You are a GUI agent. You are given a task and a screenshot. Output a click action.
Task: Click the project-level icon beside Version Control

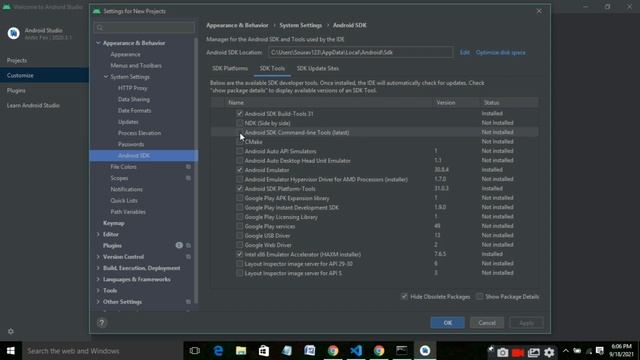pyautogui.click(x=188, y=257)
